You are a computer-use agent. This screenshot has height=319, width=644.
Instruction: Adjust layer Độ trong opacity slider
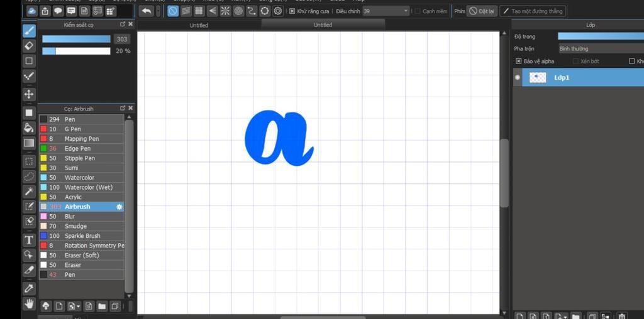(x=601, y=36)
